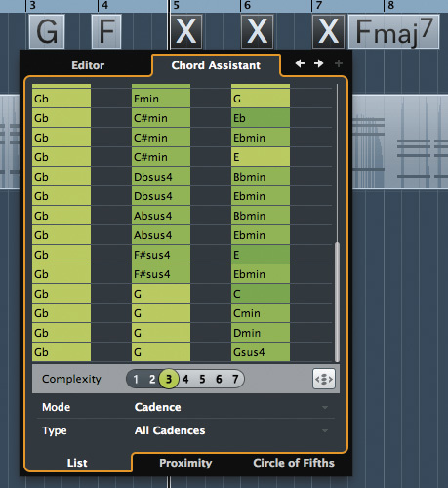Go to previous chord with left arrow
The image size is (448, 488).
tap(300, 63)
